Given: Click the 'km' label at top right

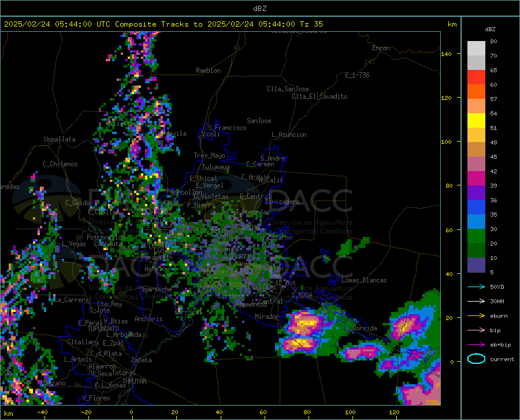Looking at the screenshot, I should [452, 24].
